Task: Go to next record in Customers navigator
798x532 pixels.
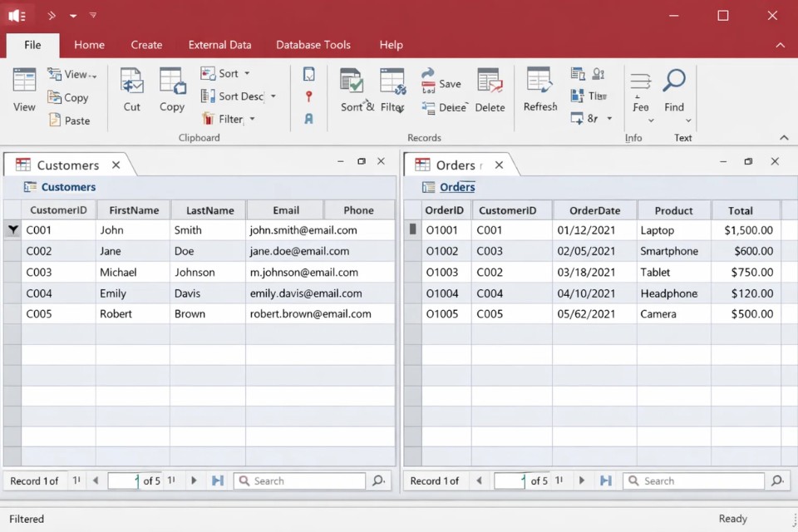Action: pos(194,480)
